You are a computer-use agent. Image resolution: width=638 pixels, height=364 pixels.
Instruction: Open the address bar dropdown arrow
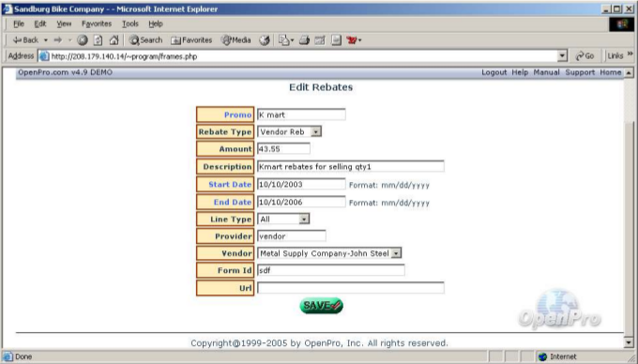point(562,56)
